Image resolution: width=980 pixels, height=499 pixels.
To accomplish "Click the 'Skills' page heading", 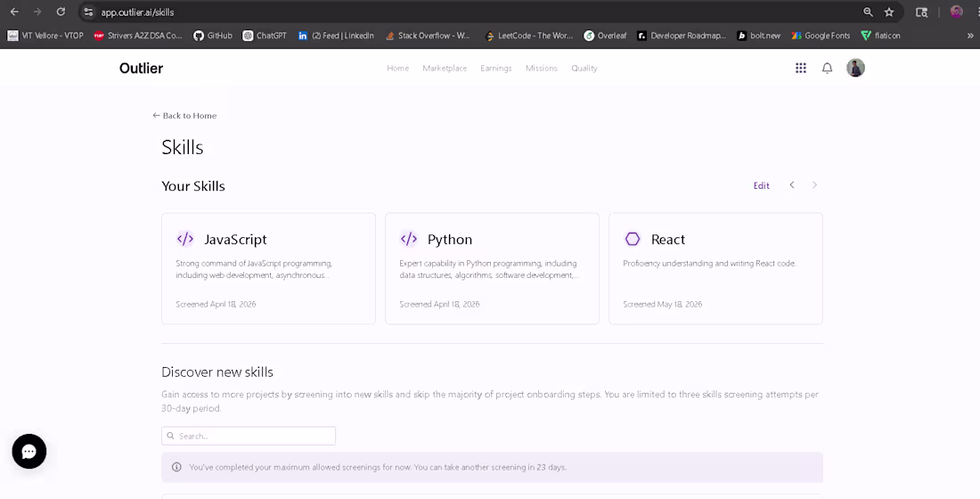I will coord(183,148).
